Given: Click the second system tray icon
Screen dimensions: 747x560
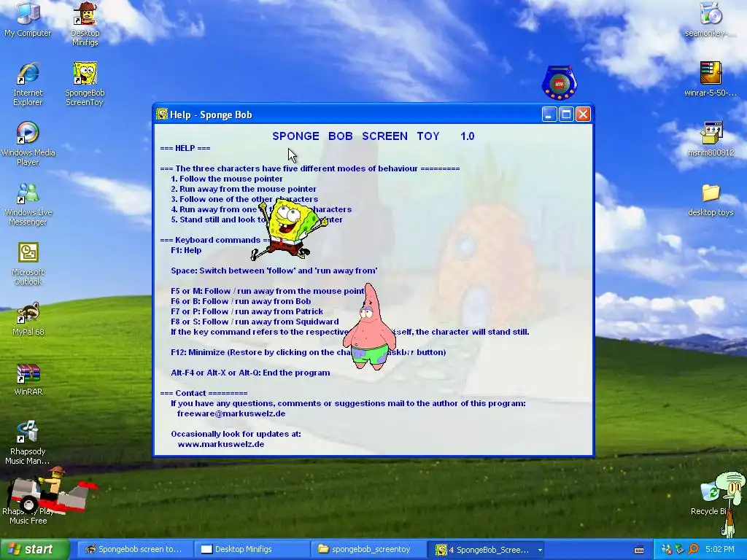Looking at the screenshot, I should pos(680,550).
